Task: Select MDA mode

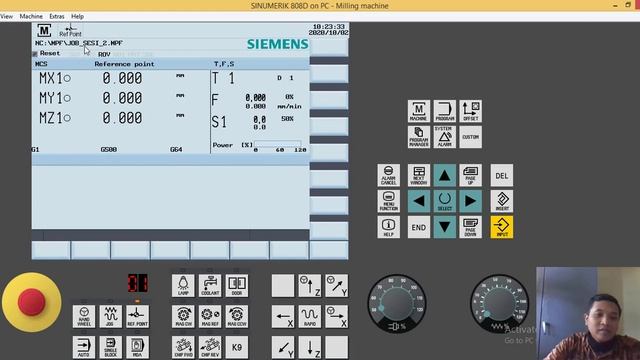Action: pos(138,347)
